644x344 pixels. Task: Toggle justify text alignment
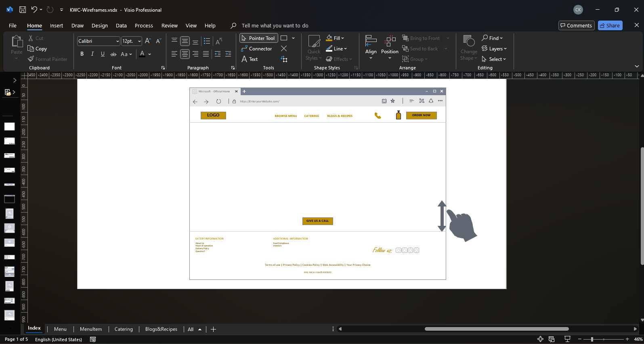click(x=206, y=54)
